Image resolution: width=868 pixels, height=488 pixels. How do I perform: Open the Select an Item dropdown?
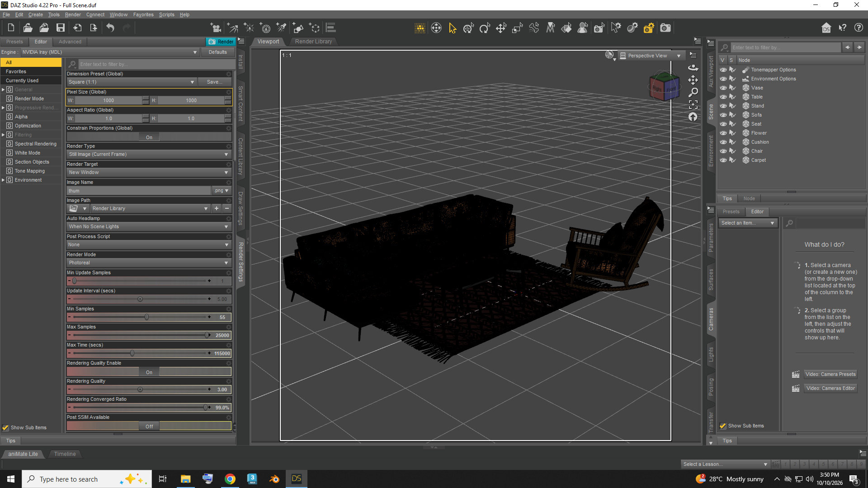tap(748, 223)
